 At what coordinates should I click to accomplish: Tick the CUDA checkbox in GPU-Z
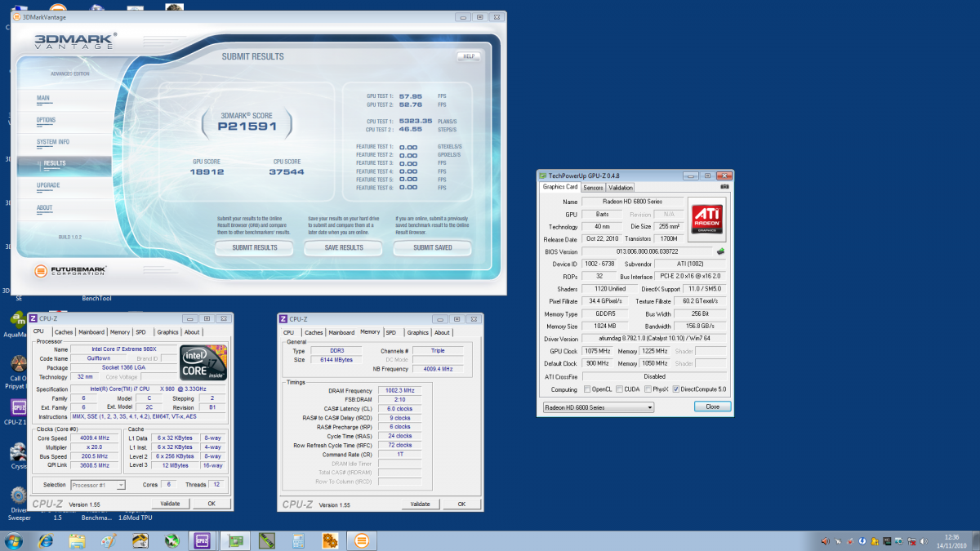[619, 389]
